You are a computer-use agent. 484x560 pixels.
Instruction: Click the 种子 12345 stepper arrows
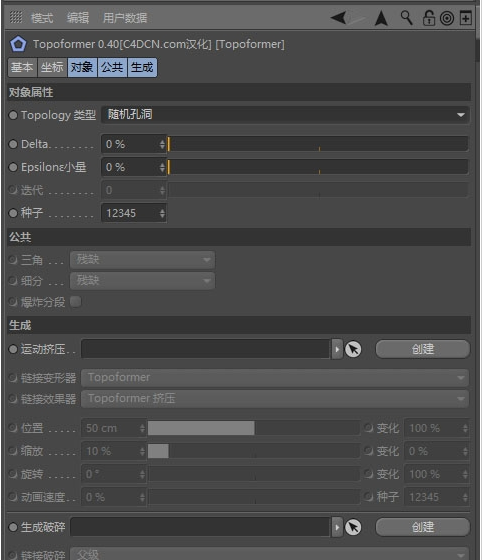pyautogui.click(x=162, y=213)
